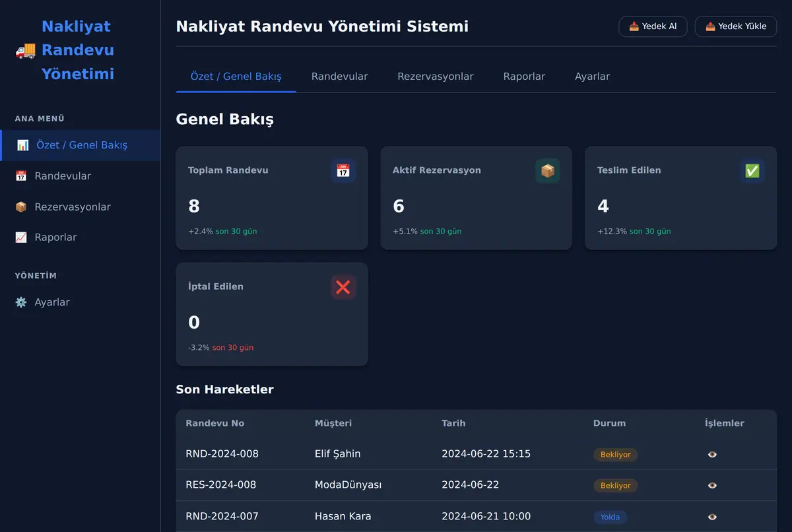Click the package icon on Aktif Rezervasyon card
The height and width of the screenshot is (532, 792).
pyautogui.click(x=548, y=171)
